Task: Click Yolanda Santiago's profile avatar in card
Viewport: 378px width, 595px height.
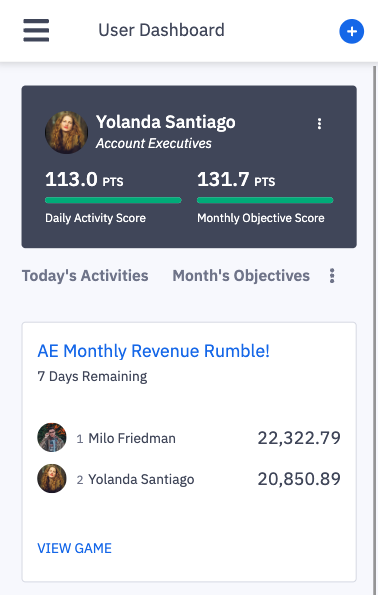Action: (x=66, y=132)
